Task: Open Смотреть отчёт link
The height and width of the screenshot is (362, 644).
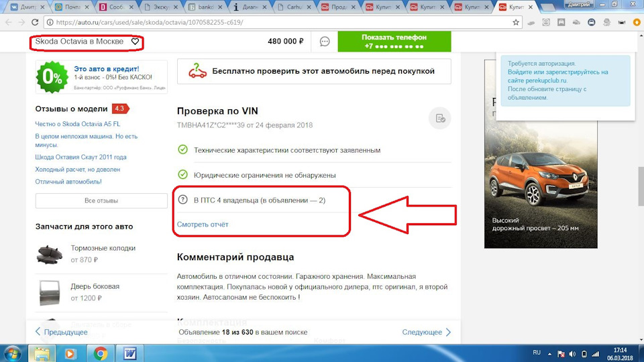Action: tap(203, 225)
